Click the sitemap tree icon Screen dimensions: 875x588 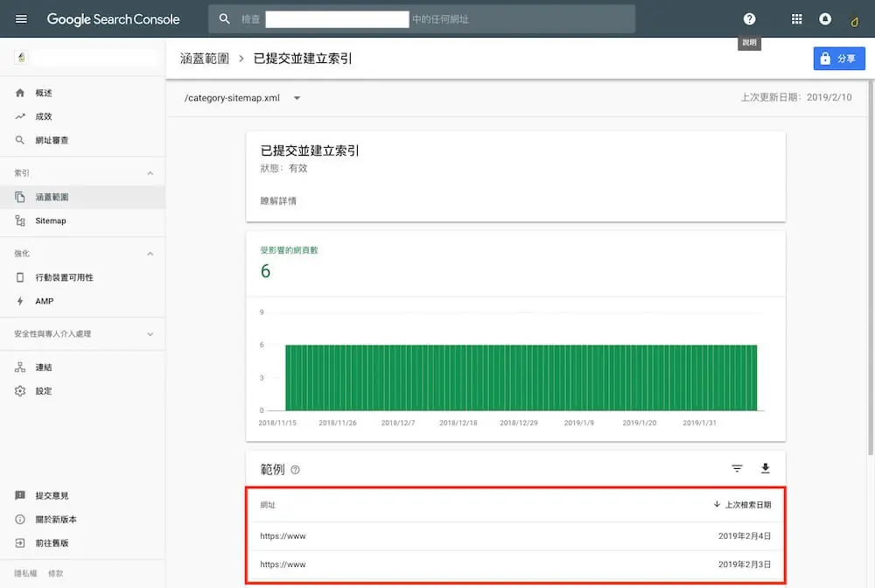coord(20,220)
